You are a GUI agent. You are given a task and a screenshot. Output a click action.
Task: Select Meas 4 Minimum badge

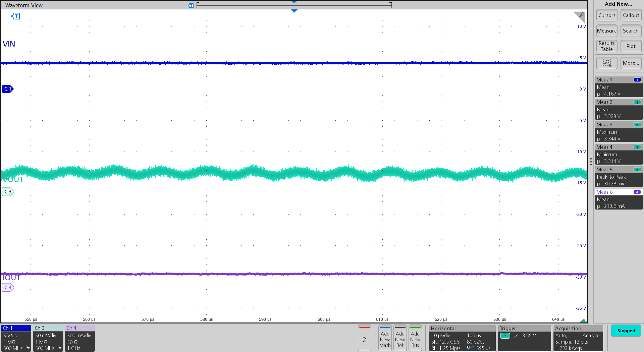pos(619,154)
